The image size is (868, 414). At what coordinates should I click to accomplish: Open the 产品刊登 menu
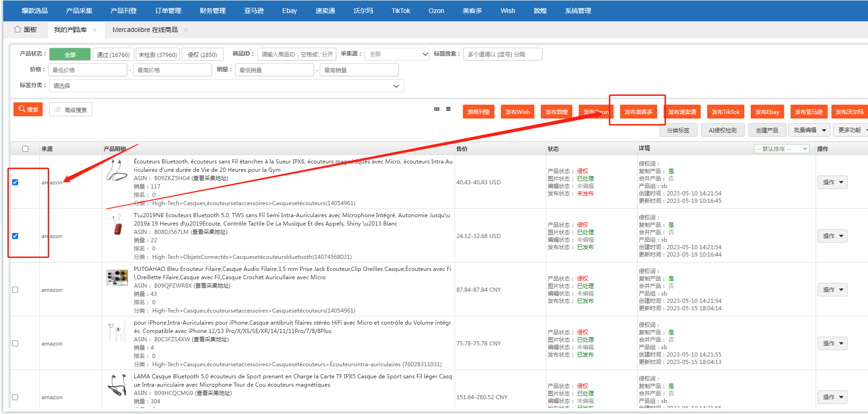click(x=124, y=11)
